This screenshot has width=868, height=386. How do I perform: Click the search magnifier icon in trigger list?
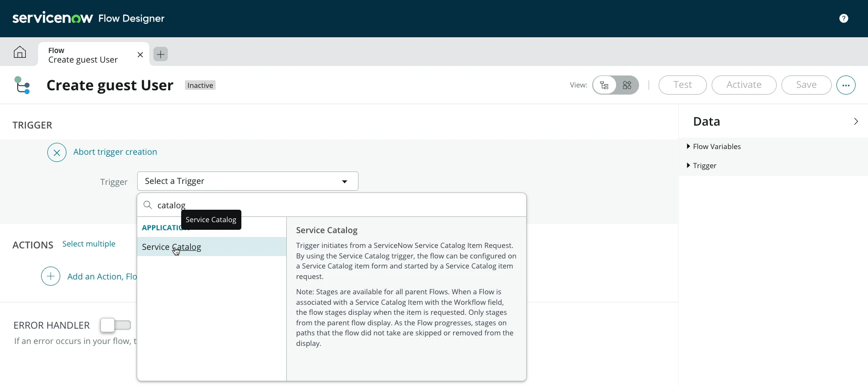click(x=148, y=205)
